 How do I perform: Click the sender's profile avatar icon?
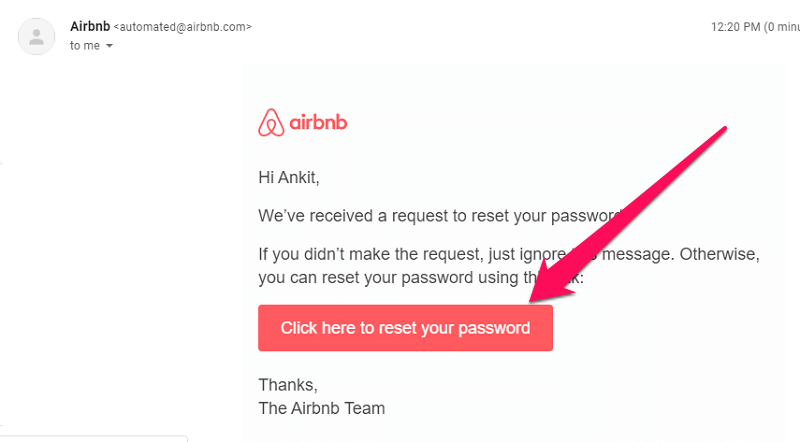tap(36, 37)
